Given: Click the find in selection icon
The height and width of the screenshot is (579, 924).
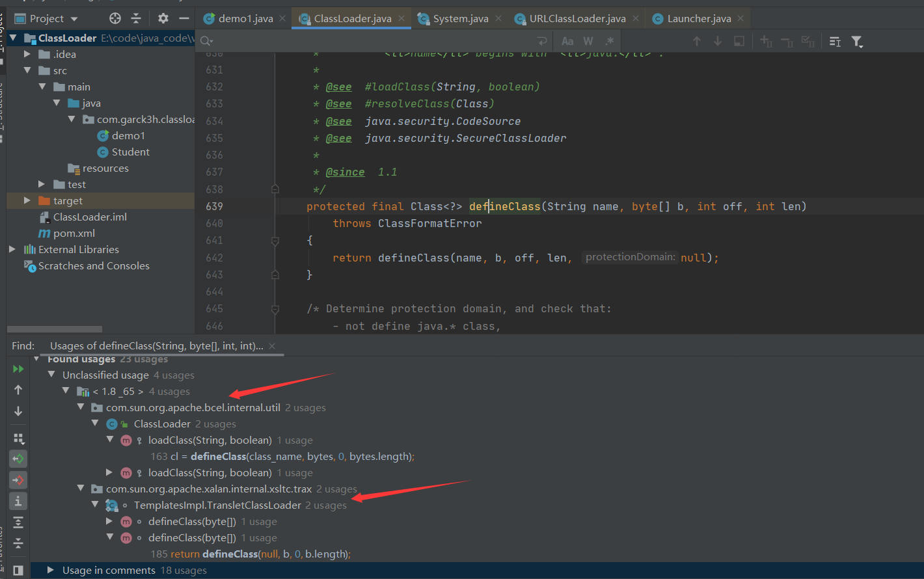Looking at the screenshot, I should 739,41.
